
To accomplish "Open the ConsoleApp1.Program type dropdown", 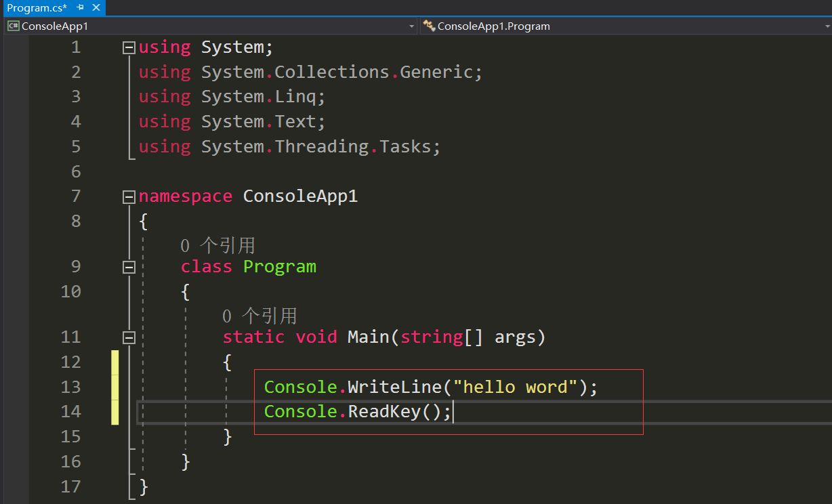I will [625, 26].
